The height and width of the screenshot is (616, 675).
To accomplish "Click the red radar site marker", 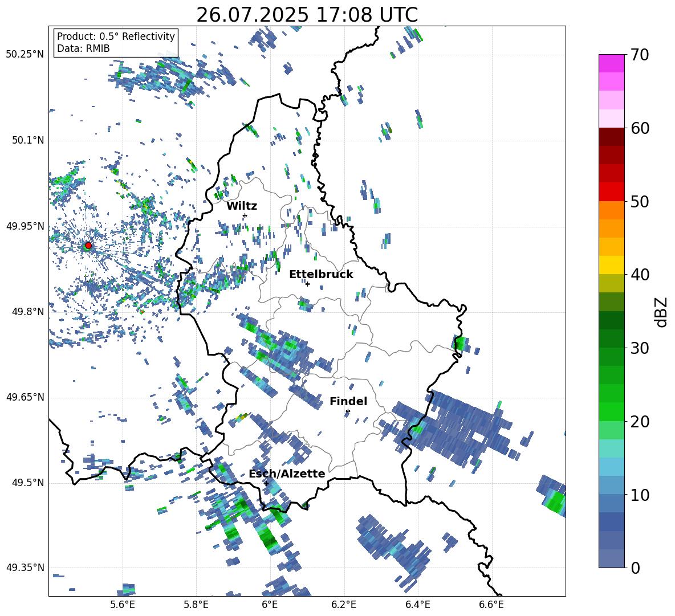I will 88,246.
